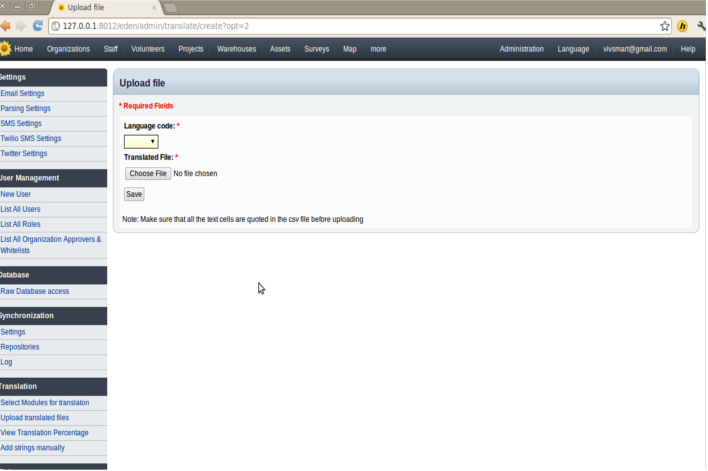The image size is (708, 471).
Task: Click the Choose File button
Action: click(147, 174)
